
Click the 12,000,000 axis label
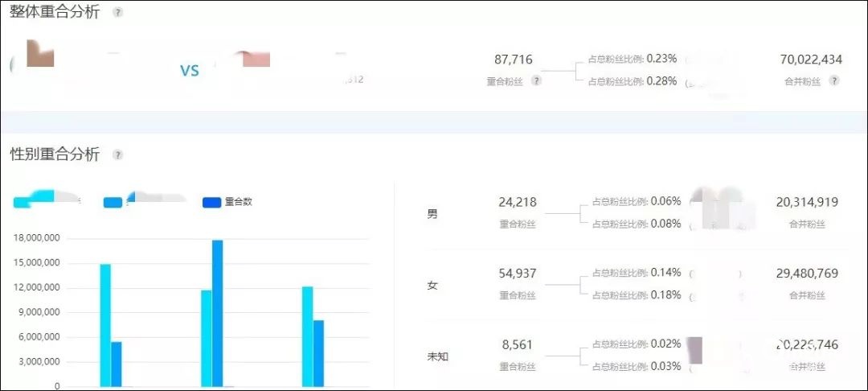tap(36, 288)
